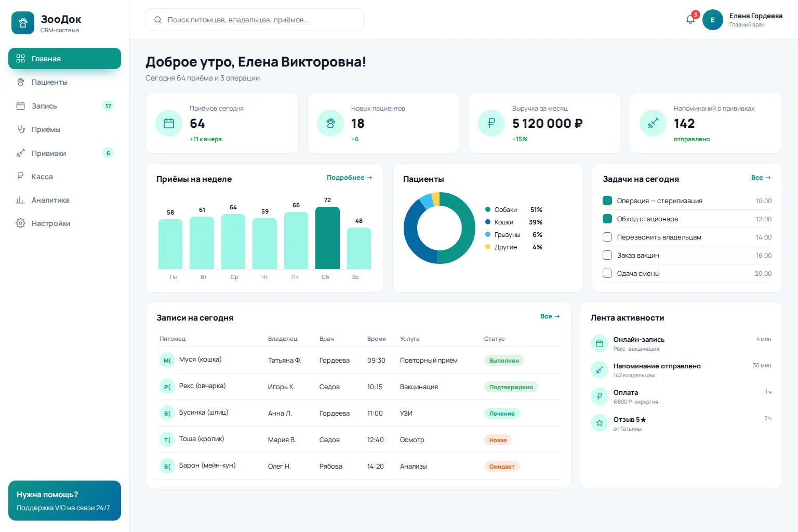798x532 pixels.
Task: Open Настройки in sidebar
Action: 64,223
